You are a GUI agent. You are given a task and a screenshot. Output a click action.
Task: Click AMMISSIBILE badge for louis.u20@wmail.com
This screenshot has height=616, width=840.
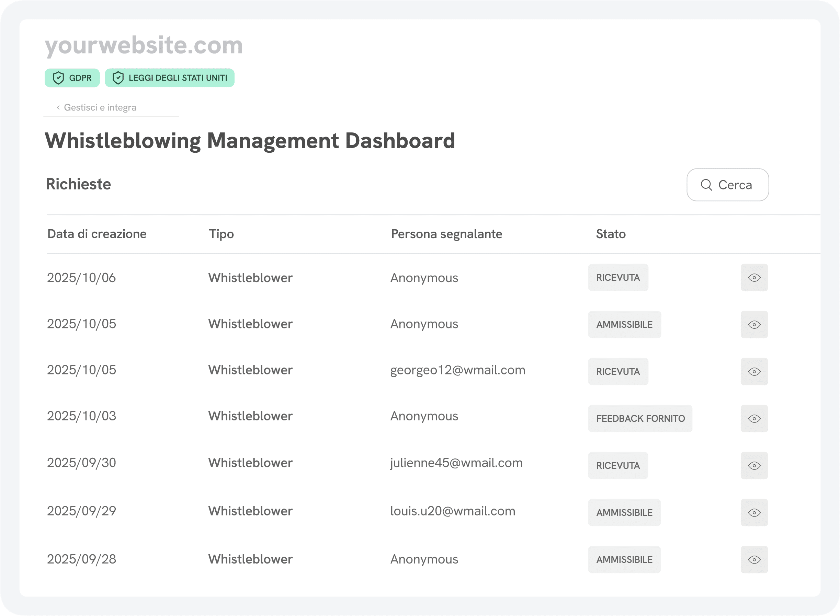(x=624, y=512)
